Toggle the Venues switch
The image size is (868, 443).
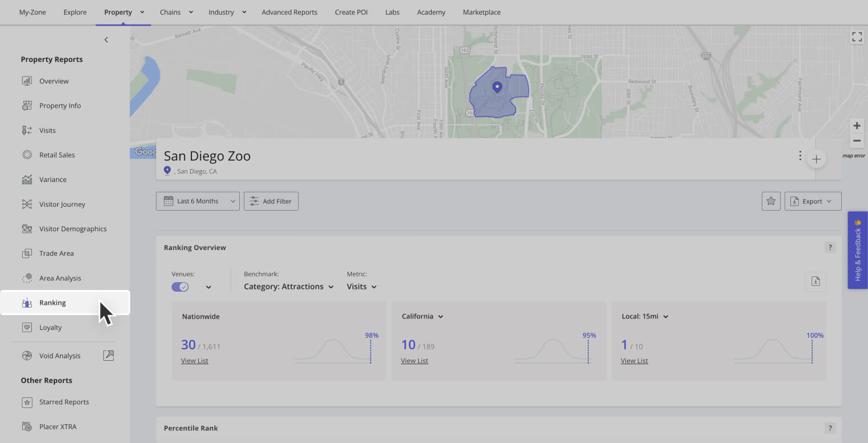click(x=180, y=287)
